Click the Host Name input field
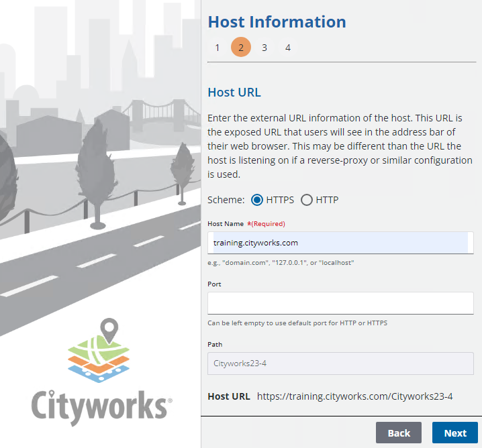This screenshot has height=448, width=482. 340,243
